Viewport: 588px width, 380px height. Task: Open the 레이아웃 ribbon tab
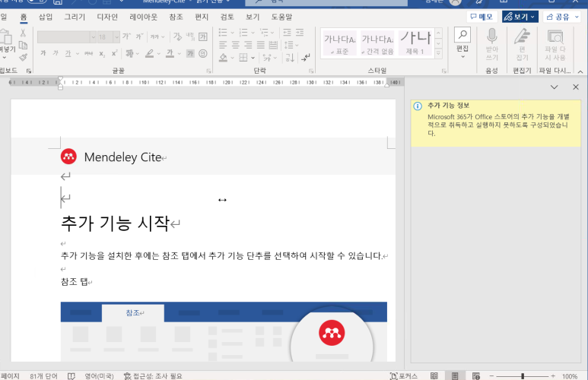tap(143, 17)
